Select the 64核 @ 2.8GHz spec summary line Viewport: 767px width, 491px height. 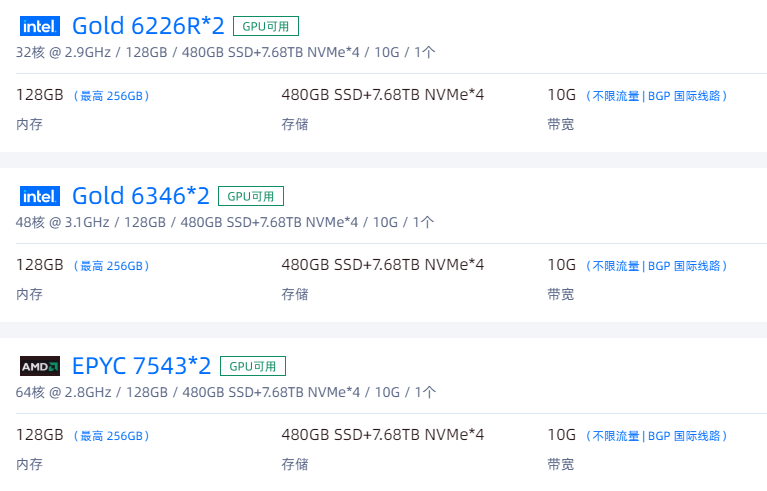[x=225, y=392]
